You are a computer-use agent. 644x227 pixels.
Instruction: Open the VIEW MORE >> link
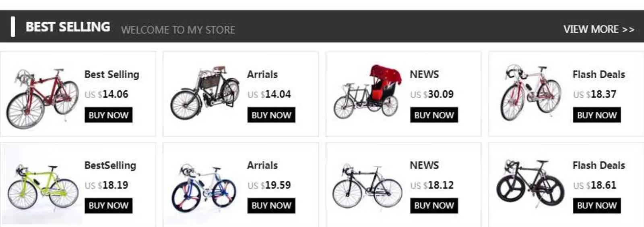(599, 29)
